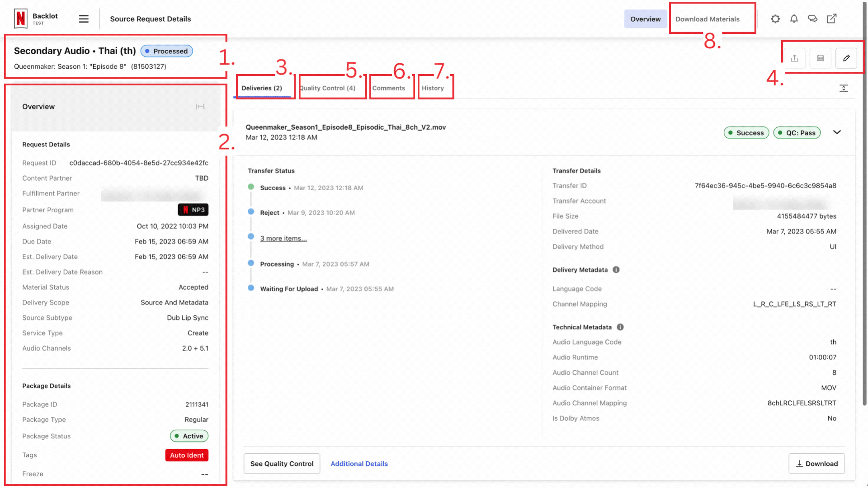This screenshot has height=488, width=868.
Task: Click the NP3 partner program badge
Action: point(193,210)
